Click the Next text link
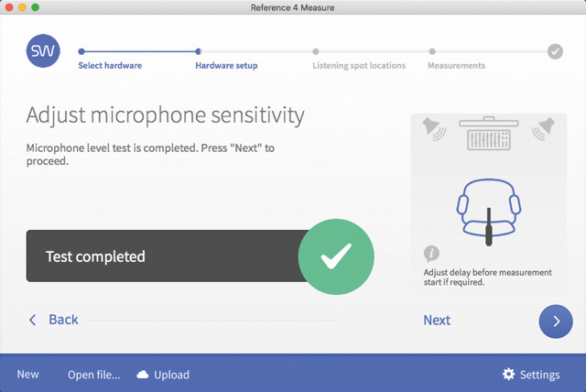The image size is (586, 392). (437, 321)
